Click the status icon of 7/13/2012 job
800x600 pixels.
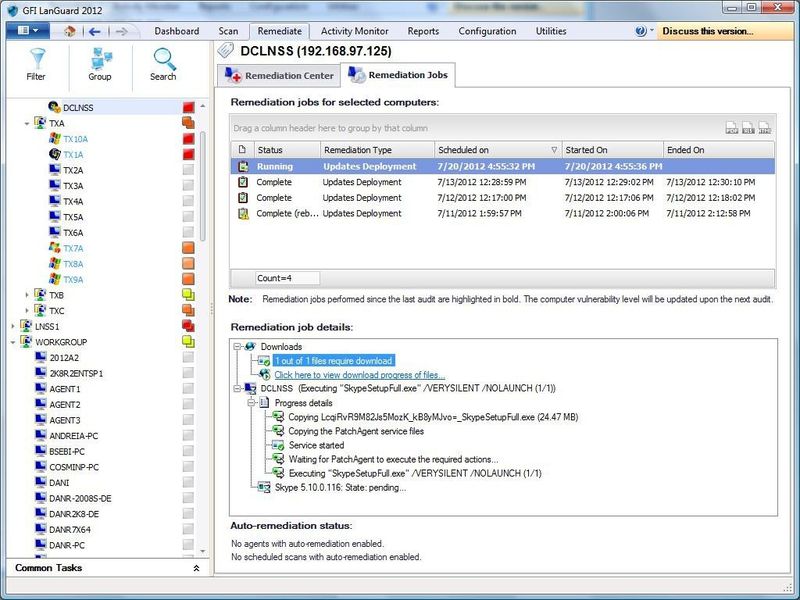(243, 182)
